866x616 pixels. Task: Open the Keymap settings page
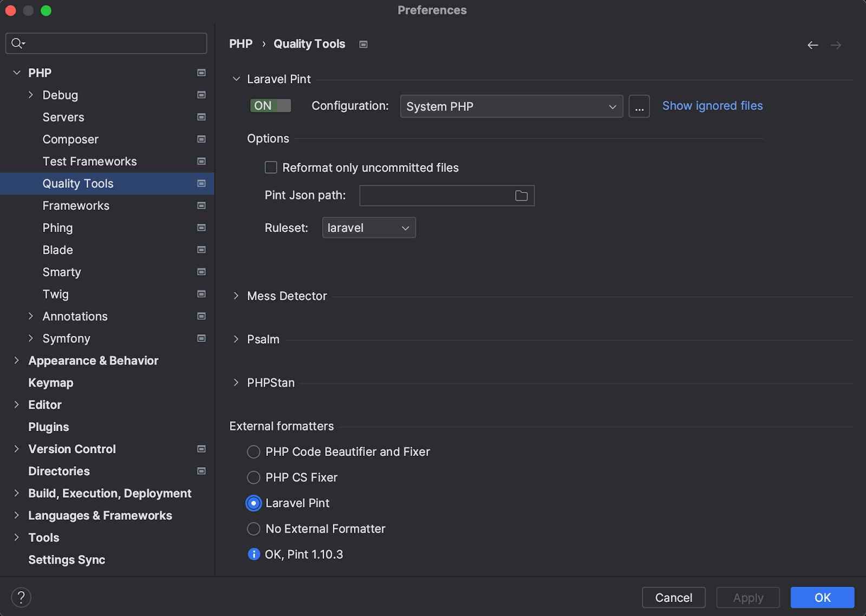[x=50, y=383]
